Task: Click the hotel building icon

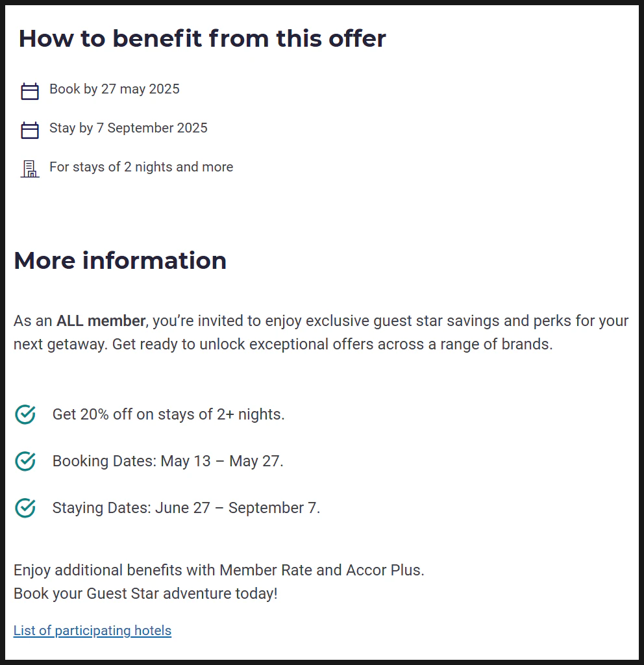Action: (30, 169)
